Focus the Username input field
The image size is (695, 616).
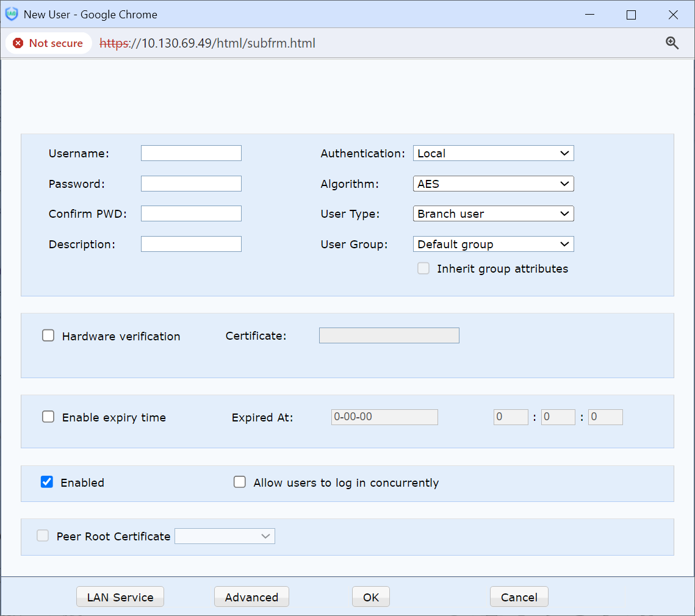pyautogui.click(x=191, y=153)
